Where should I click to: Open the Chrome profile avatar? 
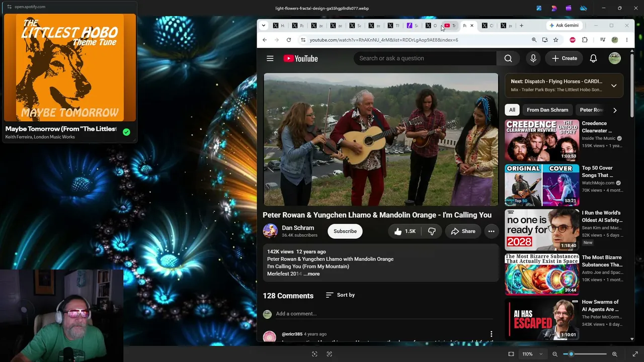click(615, 40)
